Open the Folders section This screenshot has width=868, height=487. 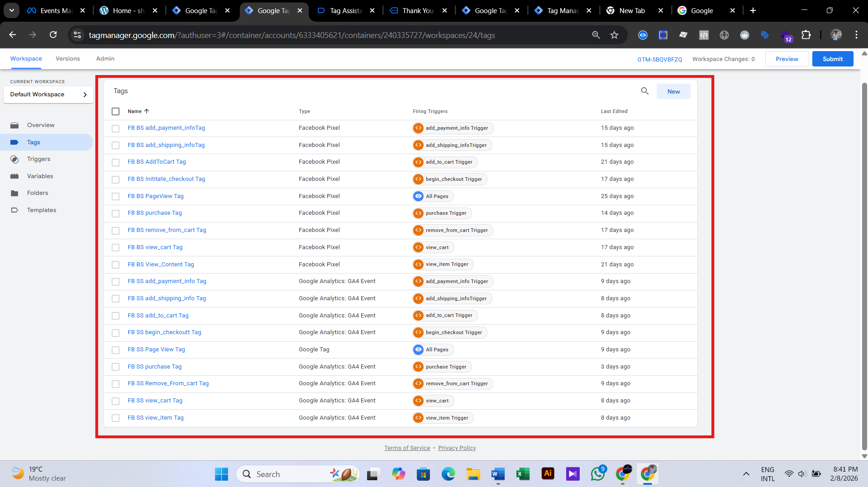point(37,193)
